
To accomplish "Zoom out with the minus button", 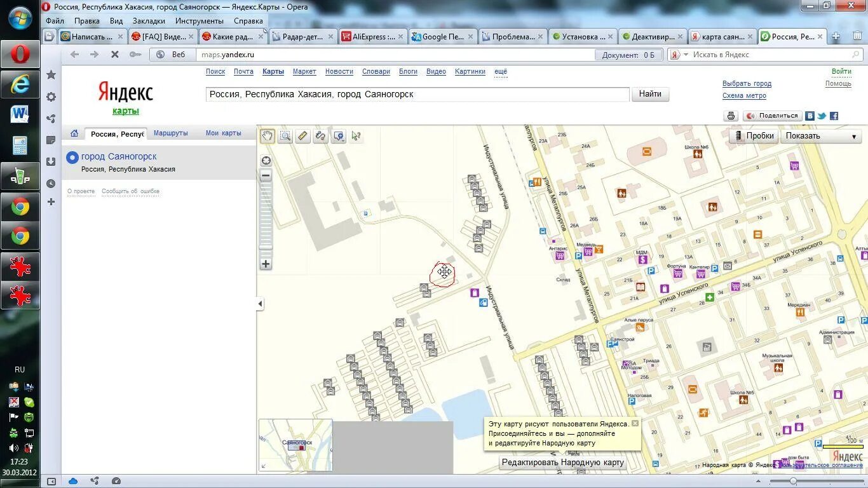I will 266,175.
